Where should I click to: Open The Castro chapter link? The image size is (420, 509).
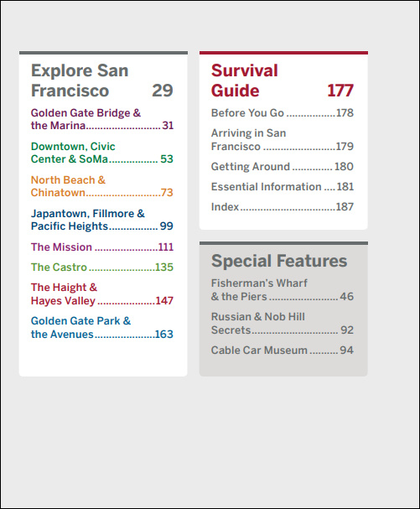coord(102,267)
